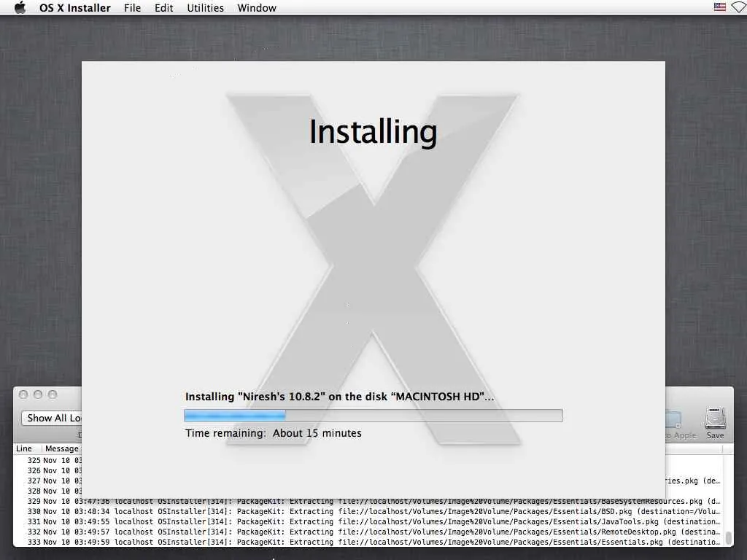The image size is (747, 560).
Task: Click the Installing Niresh's 10.8.2 status text
Action: (340, 397)
